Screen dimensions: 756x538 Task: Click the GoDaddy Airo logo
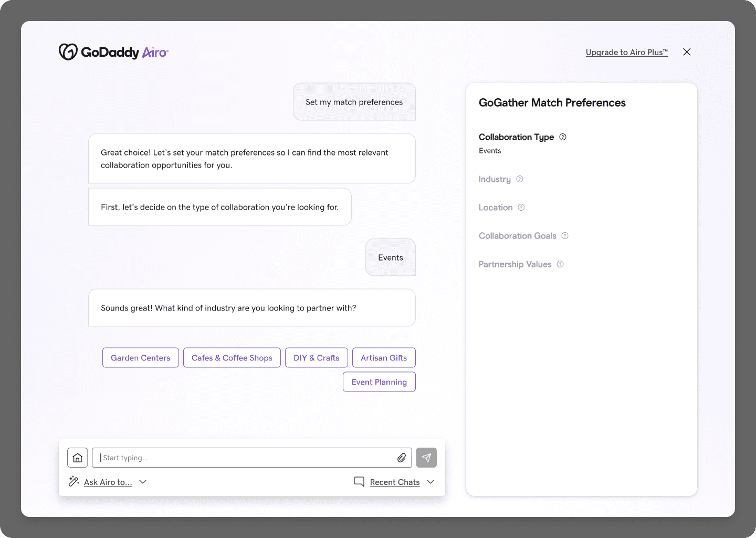113,52
